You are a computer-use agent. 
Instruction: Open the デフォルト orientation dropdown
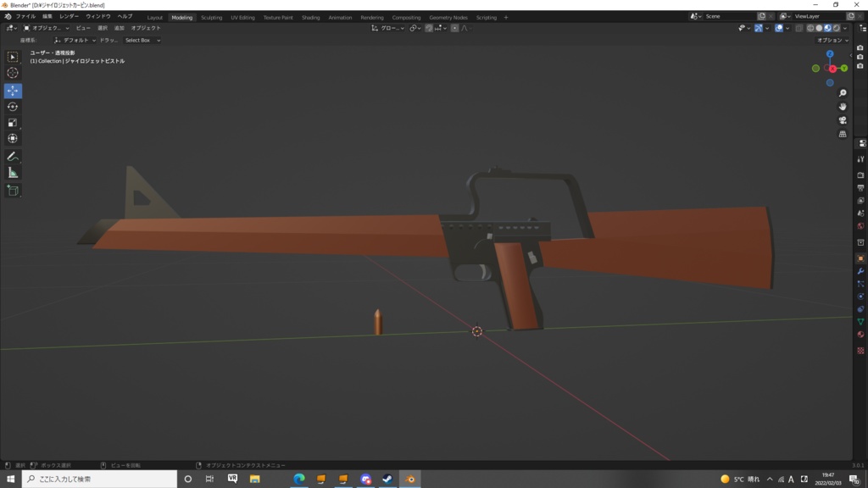tap(75, 41)
